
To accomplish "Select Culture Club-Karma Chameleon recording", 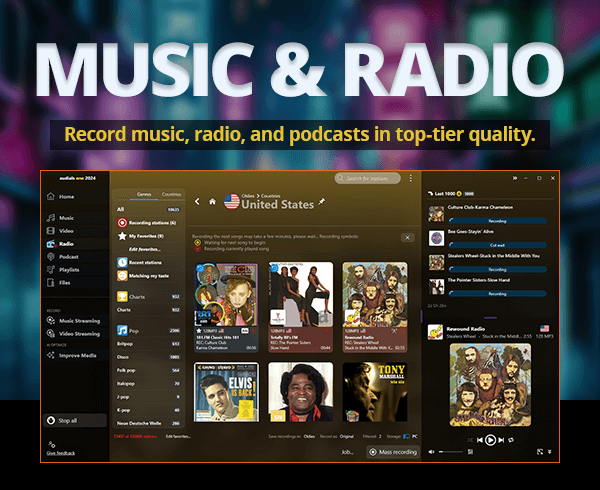I will click(x=488, y=214).
